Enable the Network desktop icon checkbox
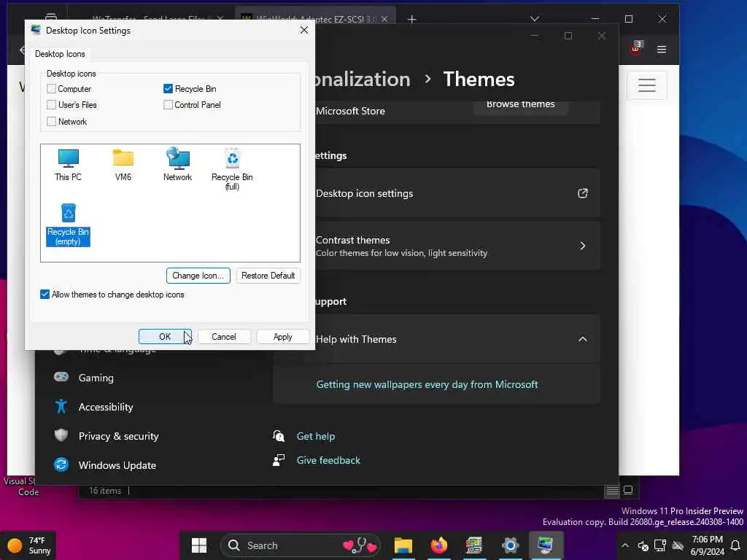Screen dimensions: 747x560 pyautogui.click(x=52, y=122)
